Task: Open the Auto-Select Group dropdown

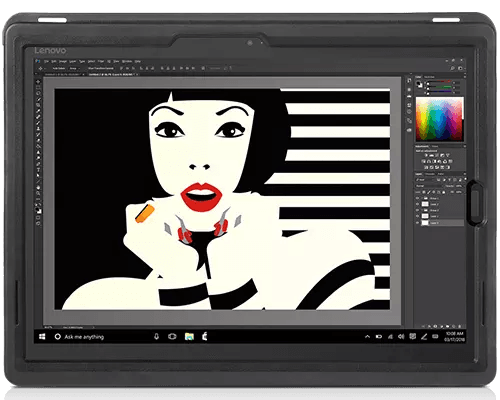Action: click(x=73, y=68)
